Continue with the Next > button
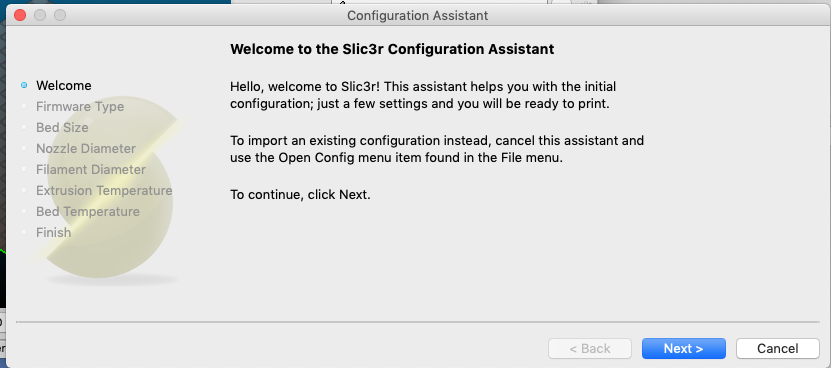The image size is (831, 368). click(x=684, y=348)
